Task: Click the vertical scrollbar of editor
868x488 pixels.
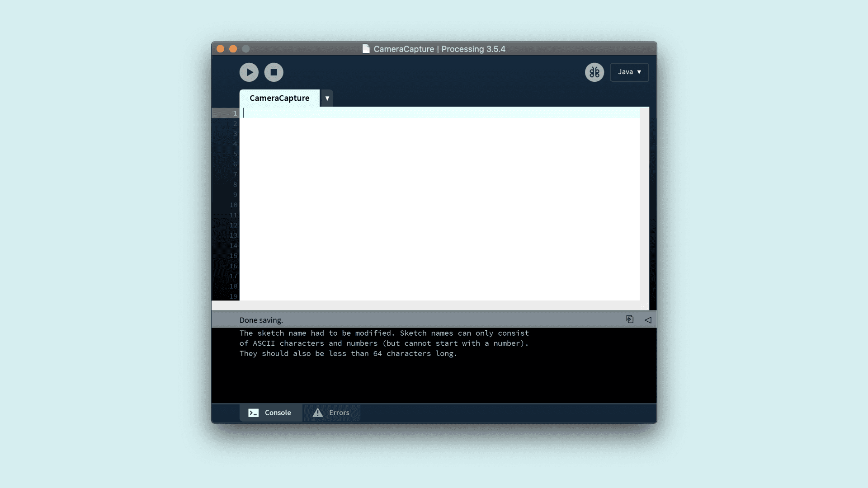Action: pyautogui.click(x=644, y=203)
